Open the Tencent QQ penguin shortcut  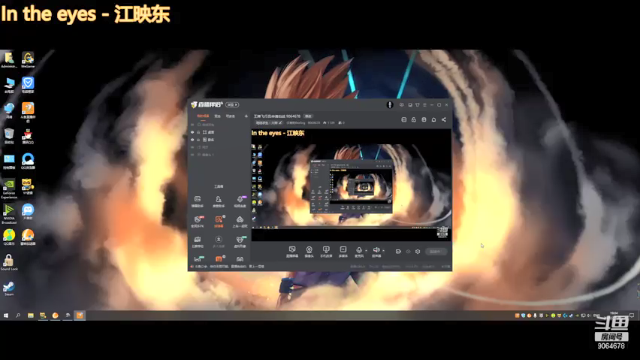tap(28, 136)
